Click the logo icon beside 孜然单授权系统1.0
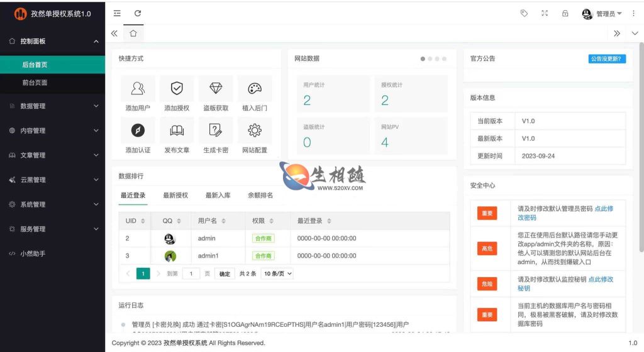 (x=21, y=14)
